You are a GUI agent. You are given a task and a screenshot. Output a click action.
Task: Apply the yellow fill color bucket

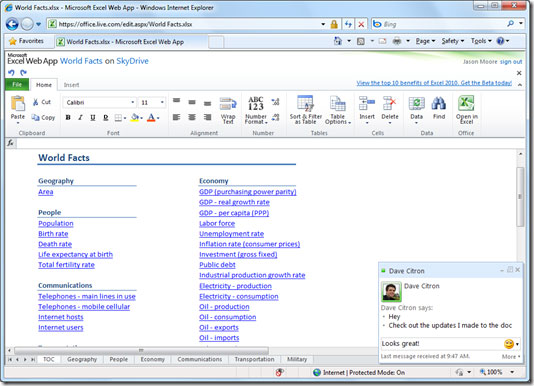pos(135,118)
